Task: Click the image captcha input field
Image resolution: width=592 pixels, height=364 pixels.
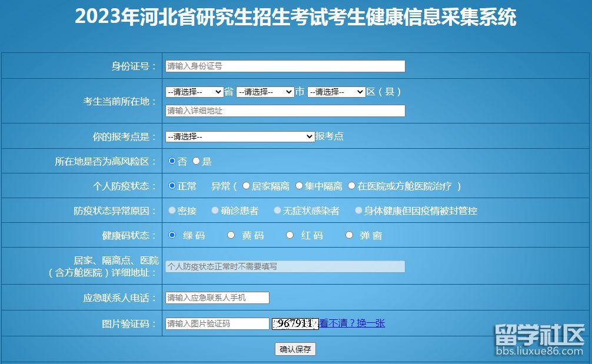Action: (217, 323)
